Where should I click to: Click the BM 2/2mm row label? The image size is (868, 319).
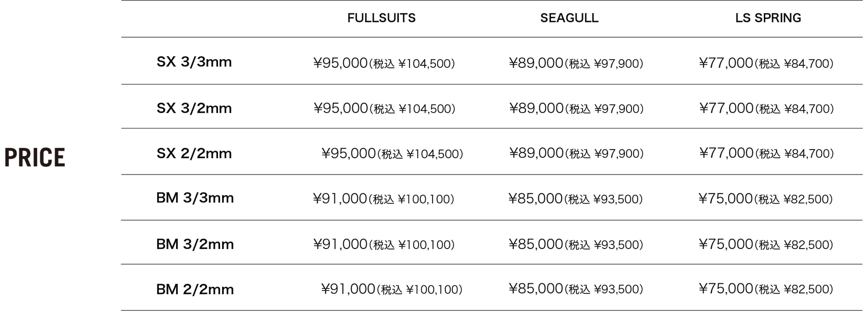click(x=195, y=289)
